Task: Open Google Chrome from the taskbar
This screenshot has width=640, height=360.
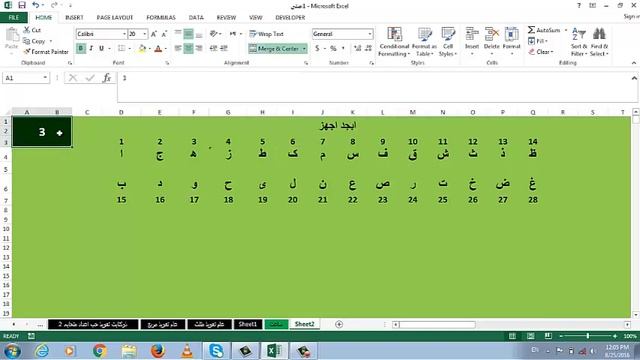Action: 100,351
